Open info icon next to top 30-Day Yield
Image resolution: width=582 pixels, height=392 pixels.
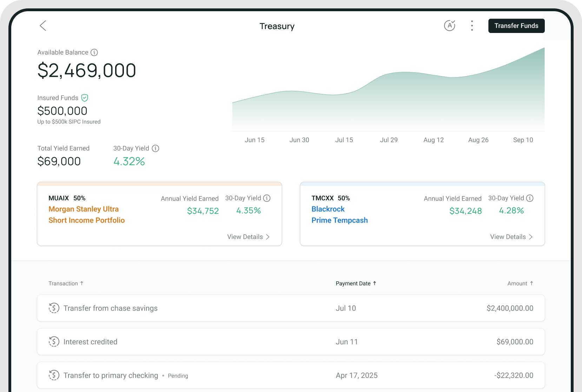156,148
